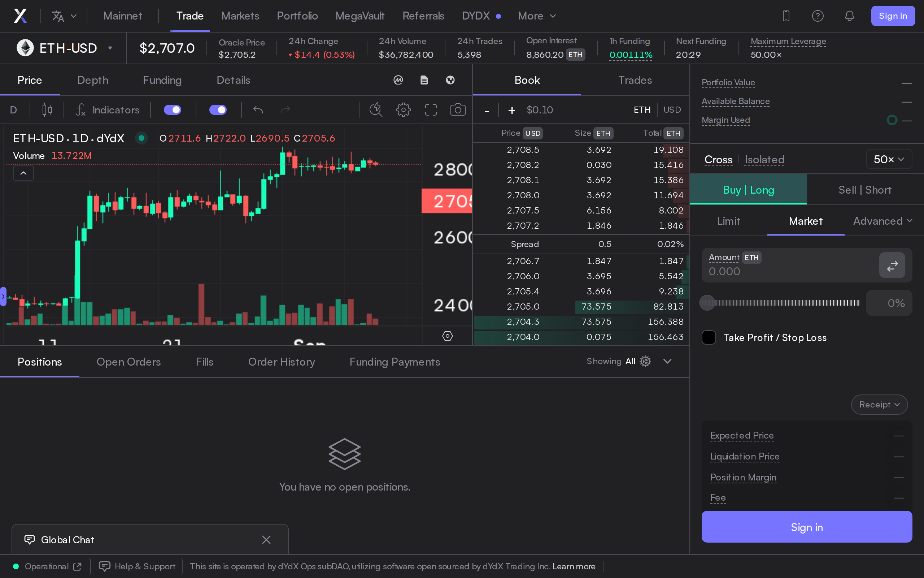Click the dYdX logo icon
This screenshot has width=924, height=578.
pos(20,16)
